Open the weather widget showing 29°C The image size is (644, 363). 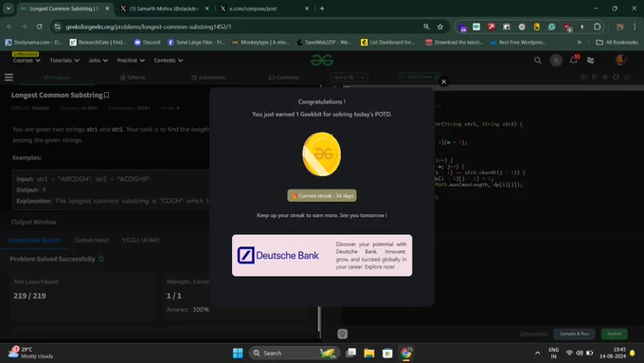click(31, 353)
